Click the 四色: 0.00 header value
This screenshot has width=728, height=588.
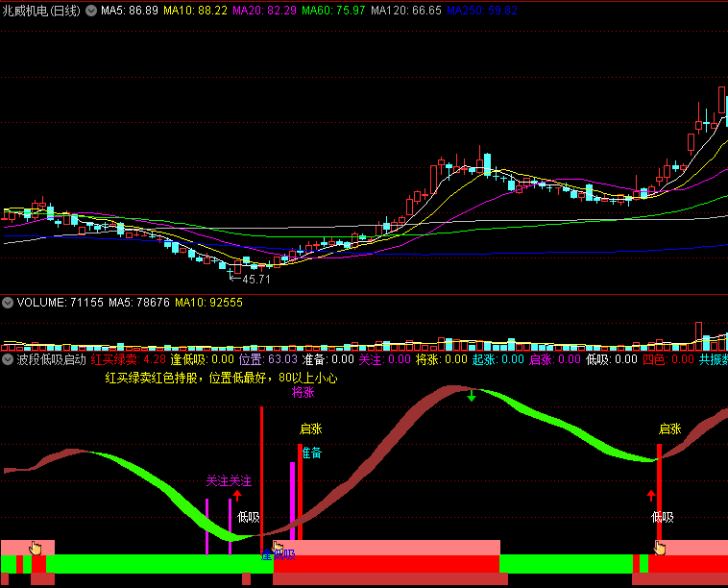tap(668, 359)
